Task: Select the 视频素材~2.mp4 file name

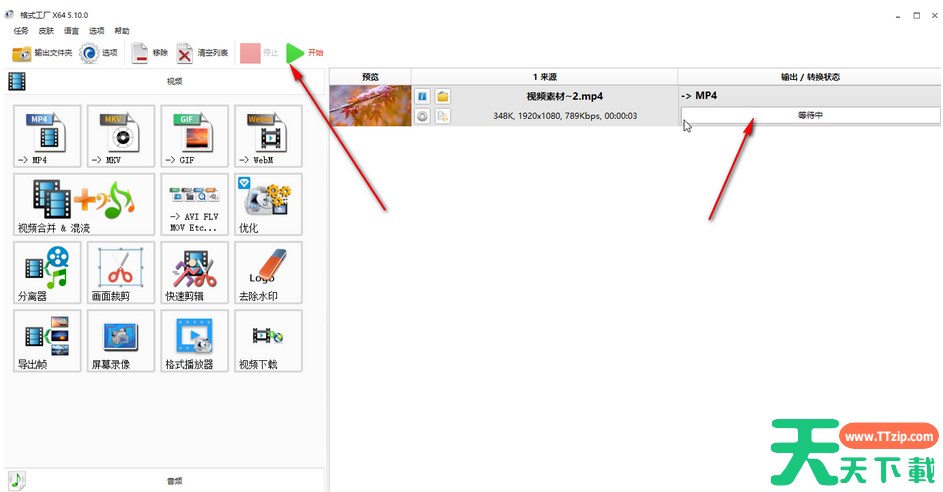Action: point(565,96)
